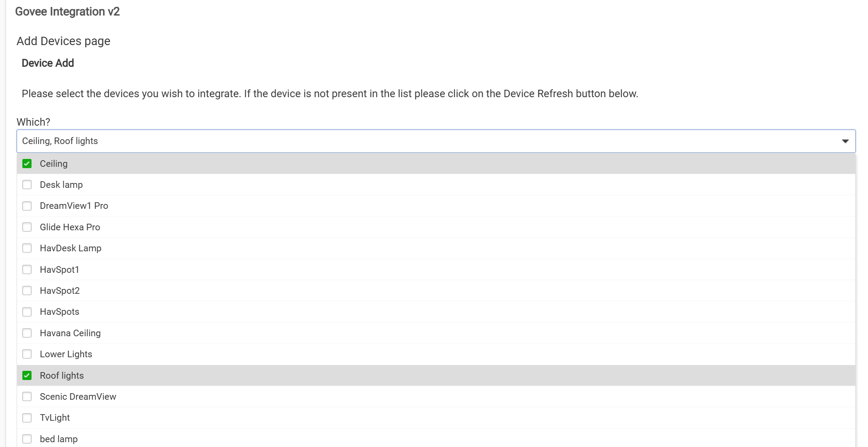Collapse the Which? dropdown arrow
The height and width of the screenshot is (447, 868).
click(845, 141)
